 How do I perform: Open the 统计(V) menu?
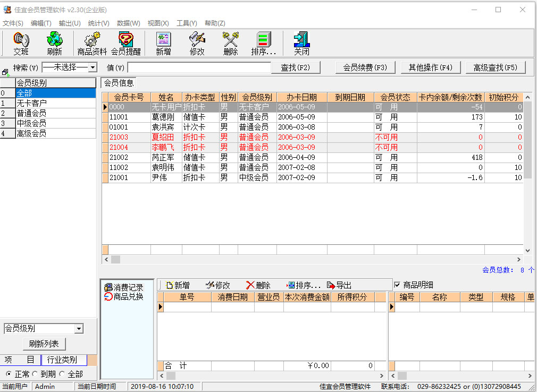pos(99,23)
